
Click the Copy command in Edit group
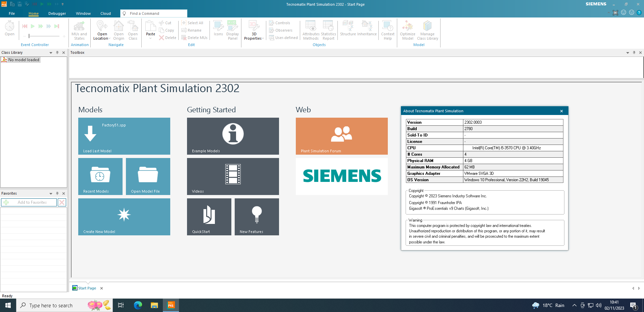pyautogui.click(x=167, y=30)
